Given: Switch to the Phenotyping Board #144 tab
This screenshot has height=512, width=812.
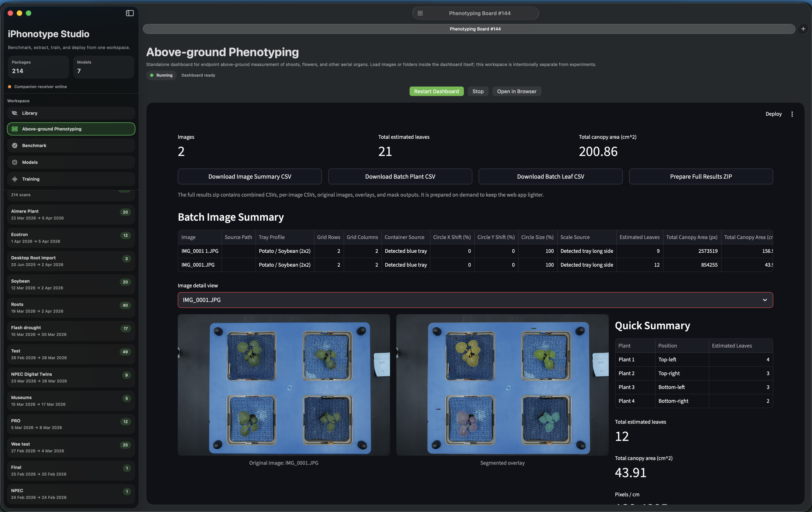Looking at the screenshot, I should click(x=475, y=29).
